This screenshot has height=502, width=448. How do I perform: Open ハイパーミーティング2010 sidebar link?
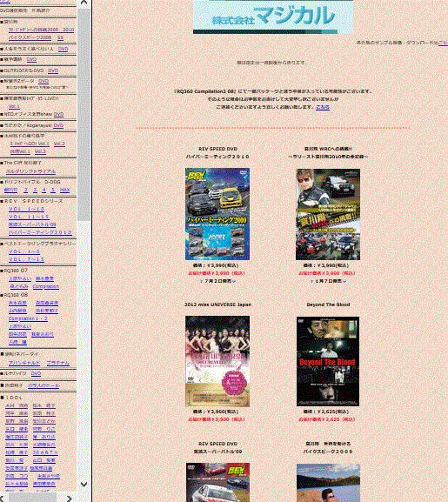[x=40, y=232]
